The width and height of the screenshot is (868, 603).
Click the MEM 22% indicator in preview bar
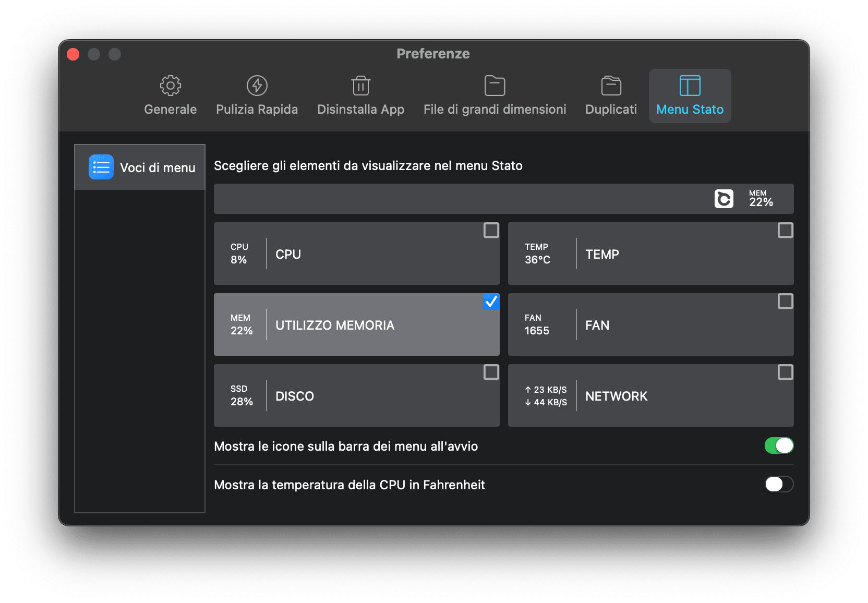761,199
